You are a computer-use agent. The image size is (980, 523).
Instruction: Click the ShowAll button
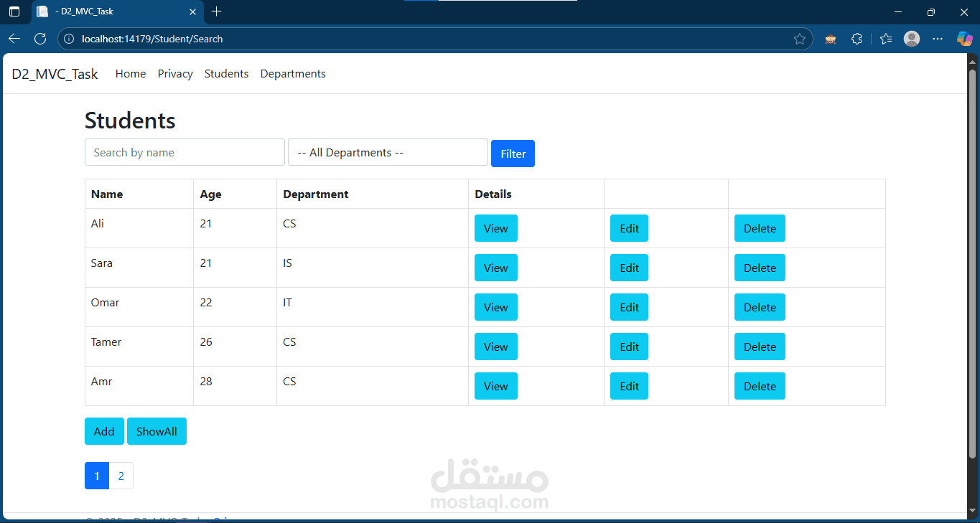(157, 431)
